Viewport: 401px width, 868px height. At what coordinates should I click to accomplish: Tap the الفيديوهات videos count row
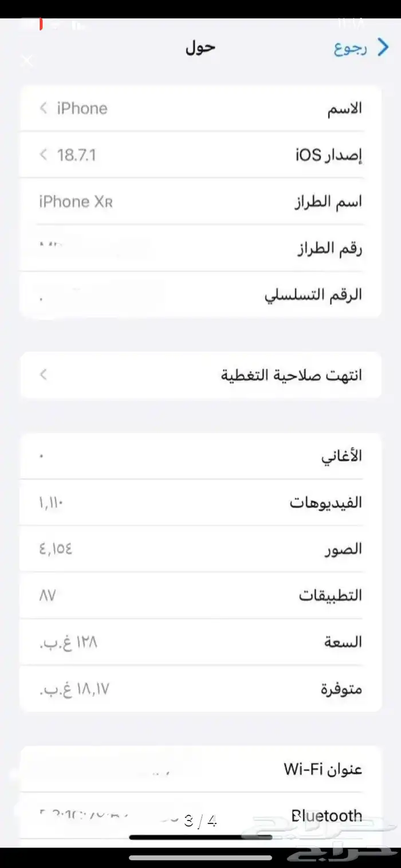click(x=200, y=503)
